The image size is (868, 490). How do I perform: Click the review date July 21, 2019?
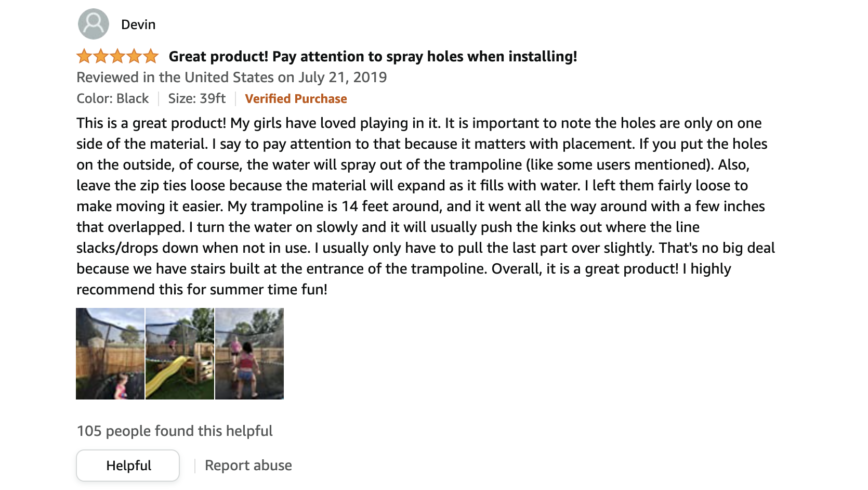(343, 78)
